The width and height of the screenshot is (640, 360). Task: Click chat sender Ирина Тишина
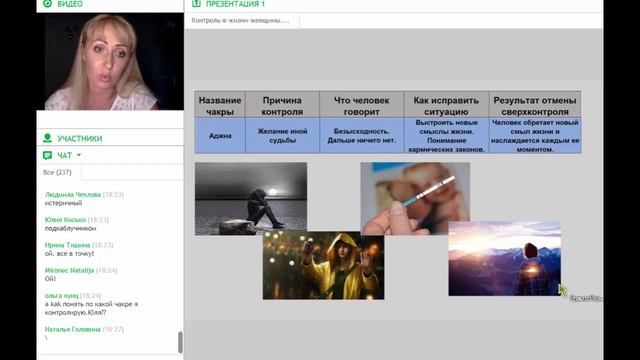point(67,245)
